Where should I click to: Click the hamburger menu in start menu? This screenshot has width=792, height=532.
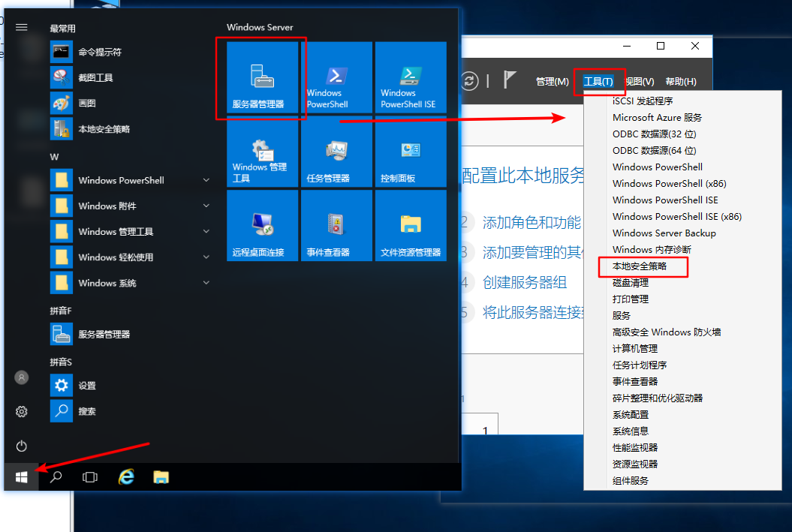click(x=21, y=27)
